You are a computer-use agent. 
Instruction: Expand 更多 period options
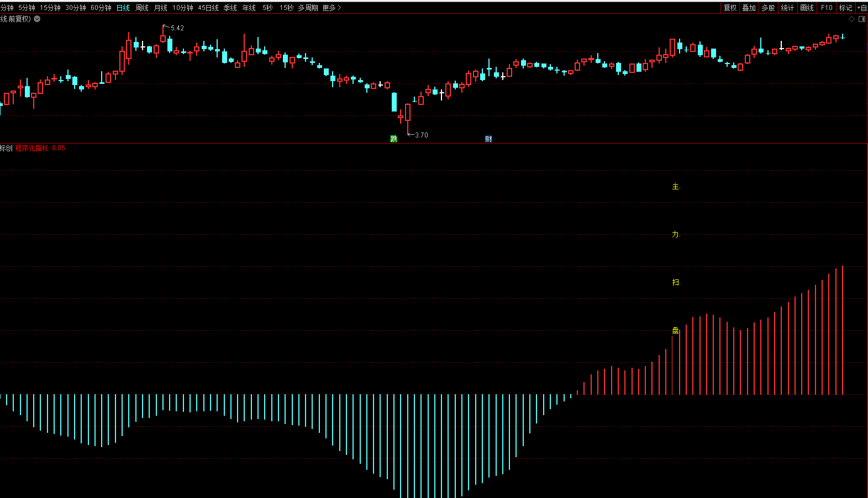pyautogui.click(x=332, y=8)
